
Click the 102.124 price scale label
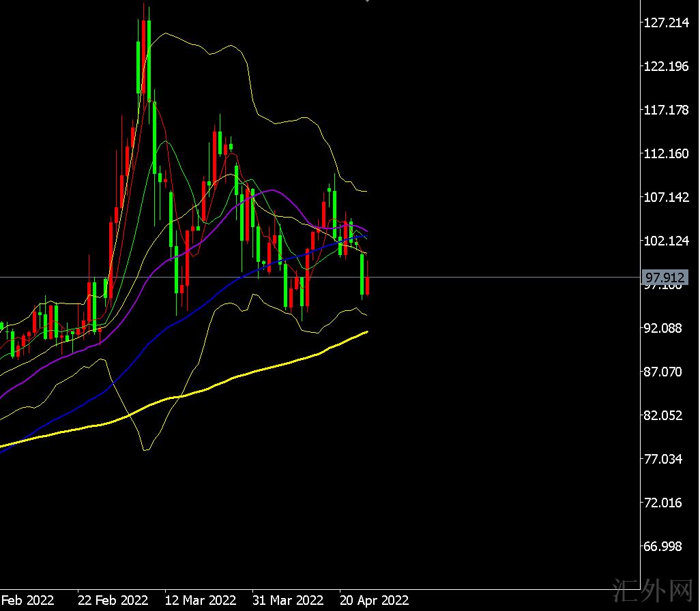point(666,241)
